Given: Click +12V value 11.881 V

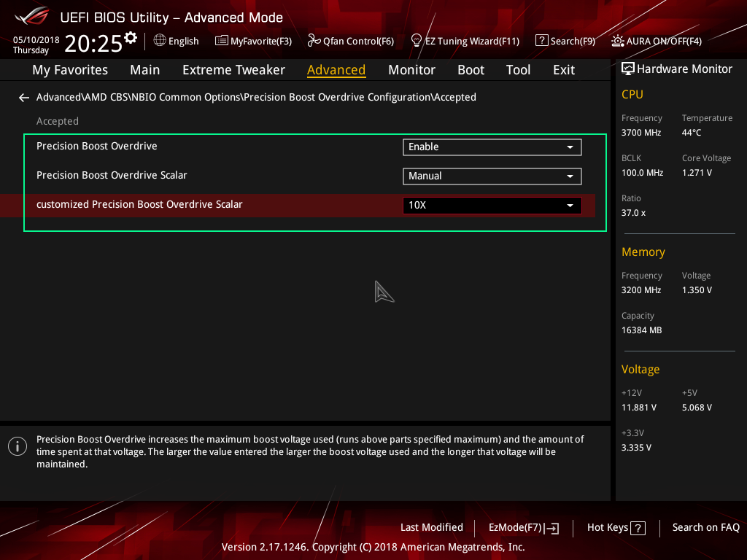Looking at the screenshot, I should coord(639,408).
